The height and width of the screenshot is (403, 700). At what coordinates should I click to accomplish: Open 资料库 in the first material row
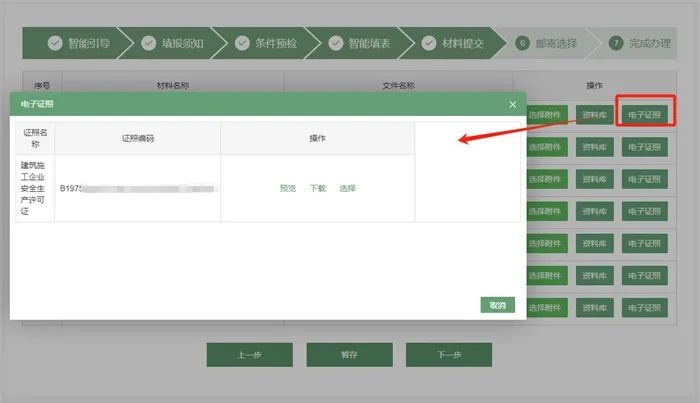pyautogui.click(x=596, y=115)
